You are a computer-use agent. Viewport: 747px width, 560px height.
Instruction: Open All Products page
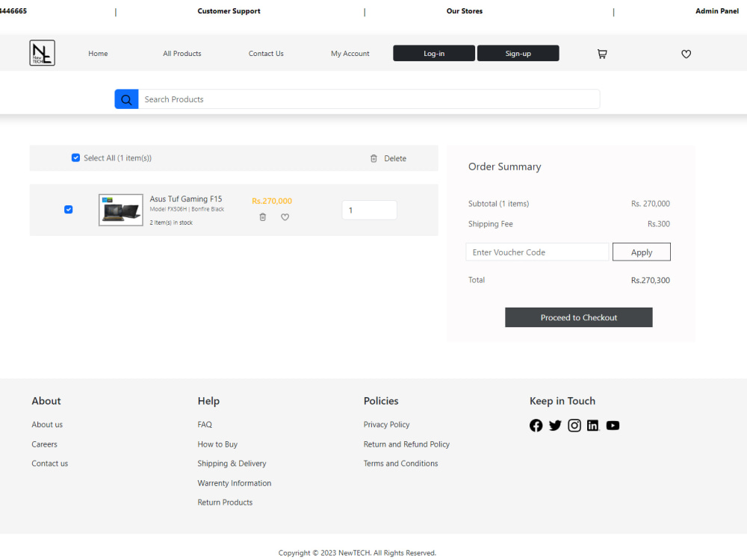tap(182, 53)
